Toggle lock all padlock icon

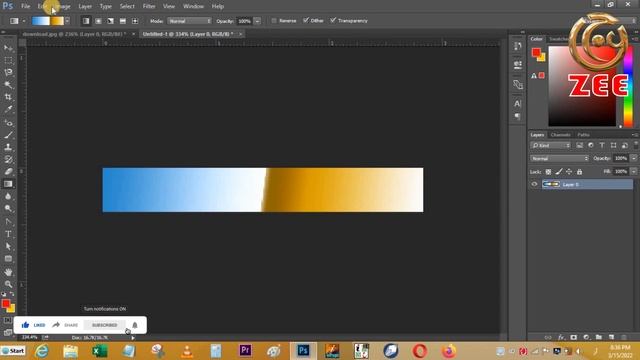pos(579,172)
